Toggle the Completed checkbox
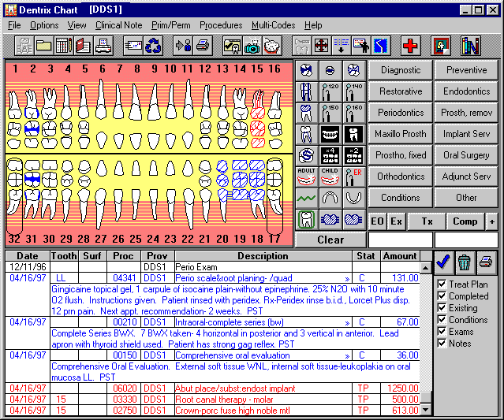Image resolution: width=504 pixels, height=420 pixels. tap(442, 296)
